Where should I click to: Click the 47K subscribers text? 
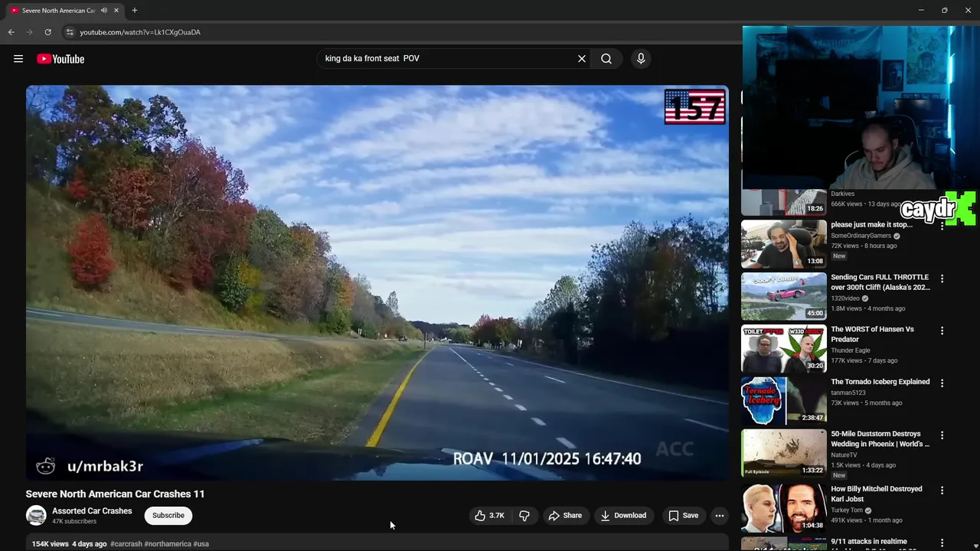pyautogui.click(x=74, y=522)
